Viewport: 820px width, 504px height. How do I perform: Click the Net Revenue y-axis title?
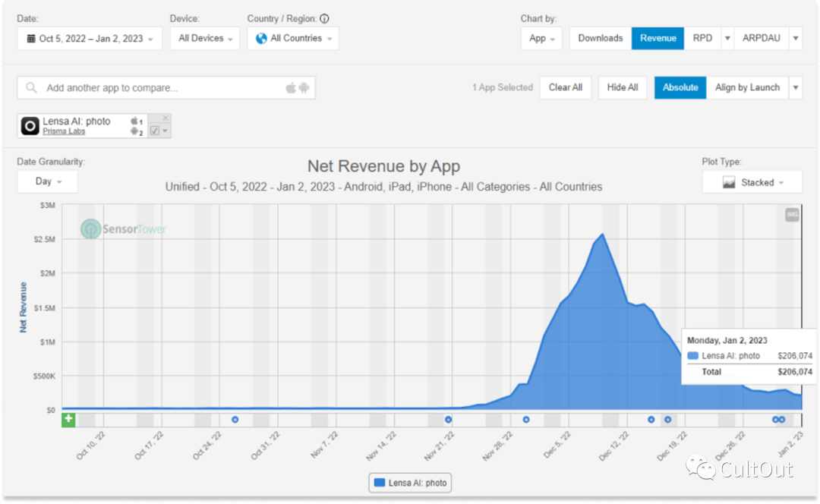click(x=23, y=307)
